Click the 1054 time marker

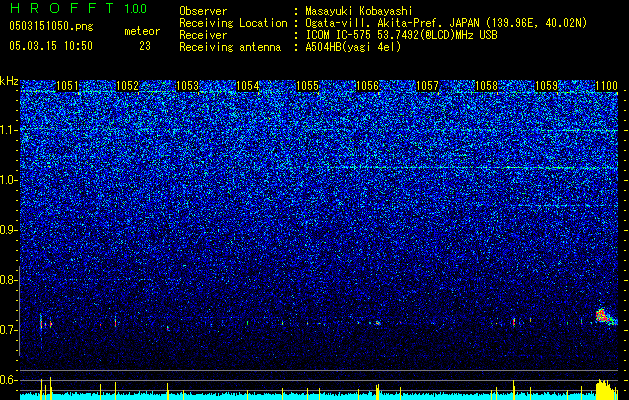(x=248, y=86)
